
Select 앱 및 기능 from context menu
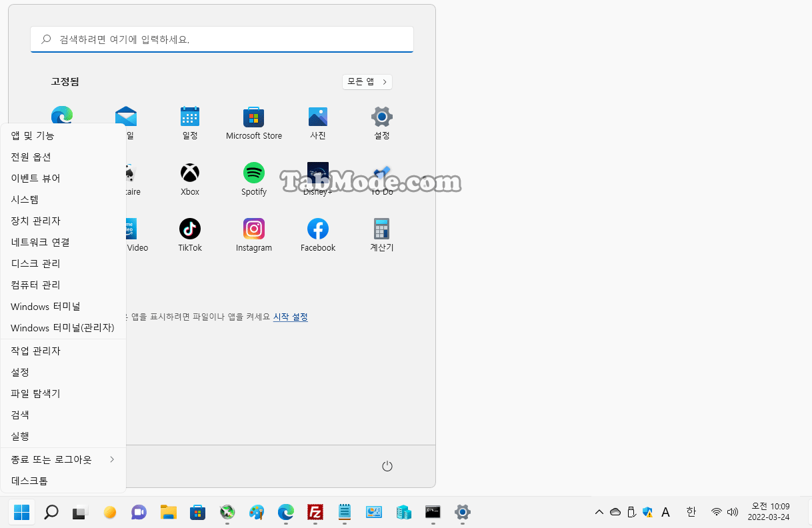(x=63, y=135)
